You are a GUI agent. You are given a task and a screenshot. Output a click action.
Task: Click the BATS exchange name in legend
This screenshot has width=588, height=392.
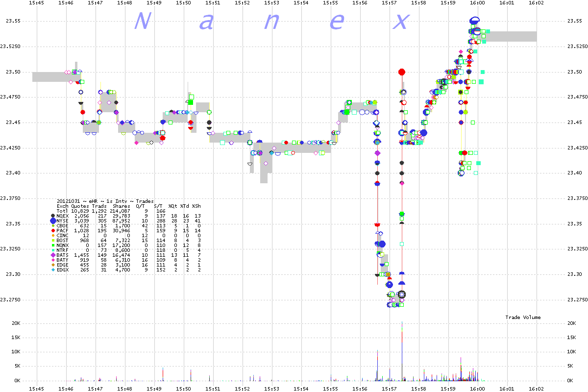(63, 255)
